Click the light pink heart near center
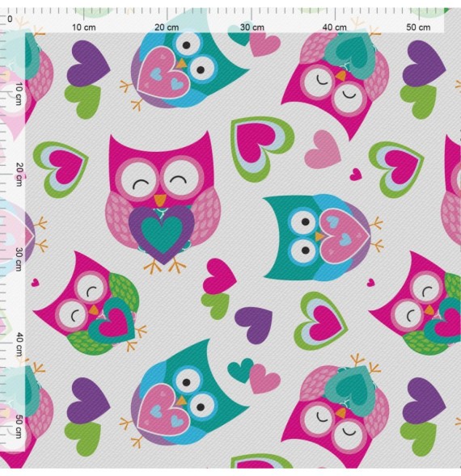The width and height of the screenshot is (461, 476). pos(323,150)
